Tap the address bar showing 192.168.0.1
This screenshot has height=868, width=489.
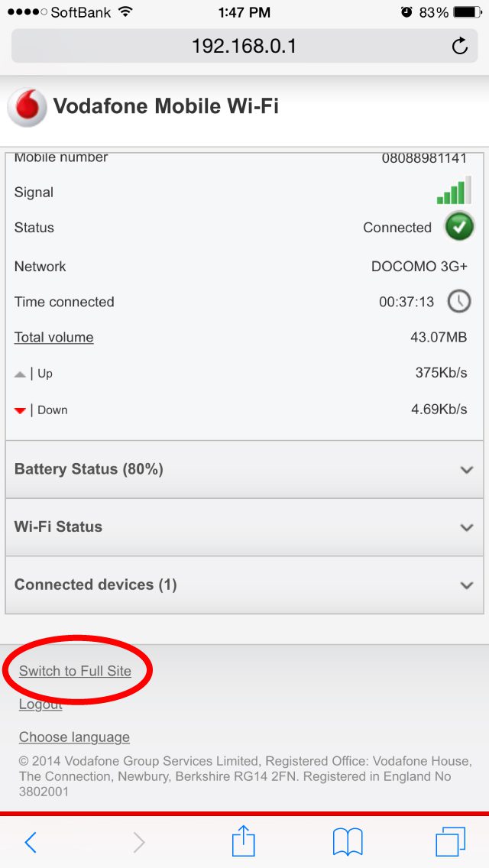pos(244,46)
